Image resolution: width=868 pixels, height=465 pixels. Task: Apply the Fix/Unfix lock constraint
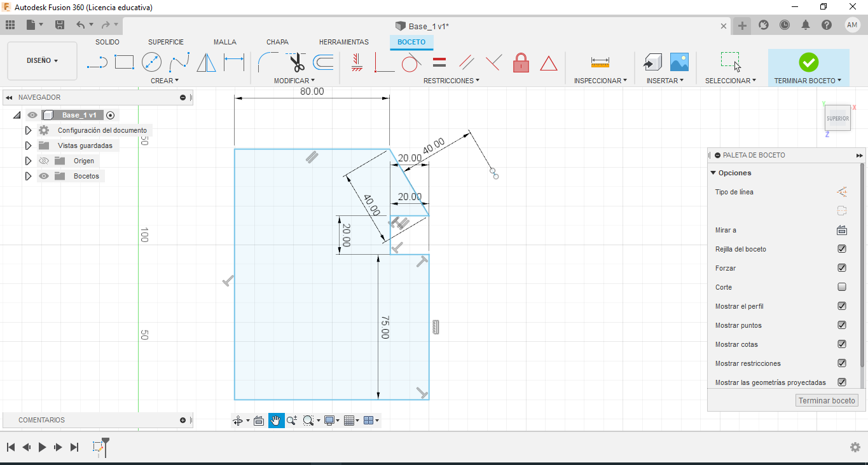[521, 62]
